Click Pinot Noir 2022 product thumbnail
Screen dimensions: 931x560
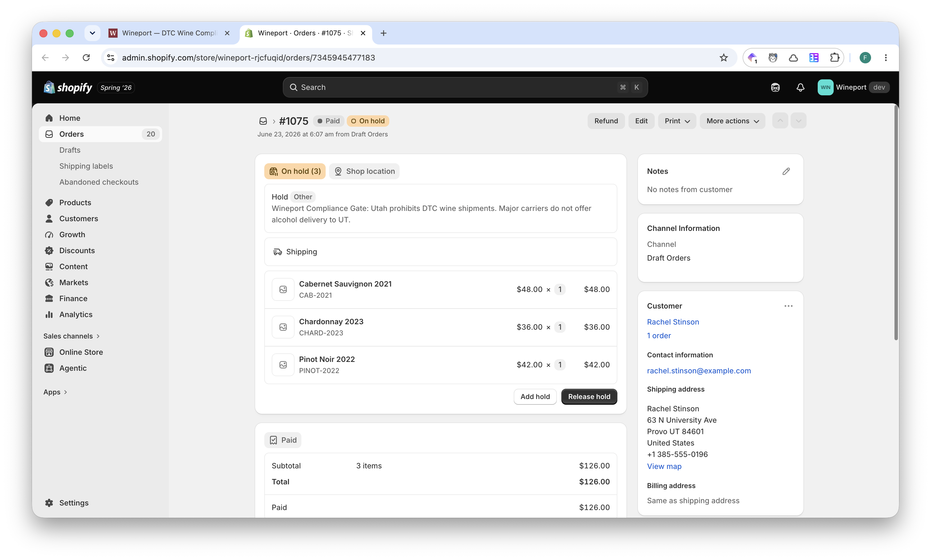pyautogui.click(x=283, y=365)
